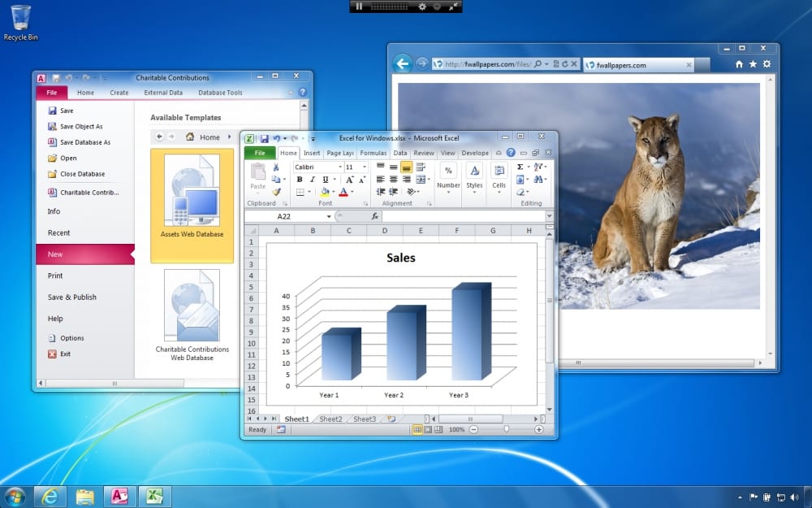Open the Calibri font name dropdown

(340, 167)
